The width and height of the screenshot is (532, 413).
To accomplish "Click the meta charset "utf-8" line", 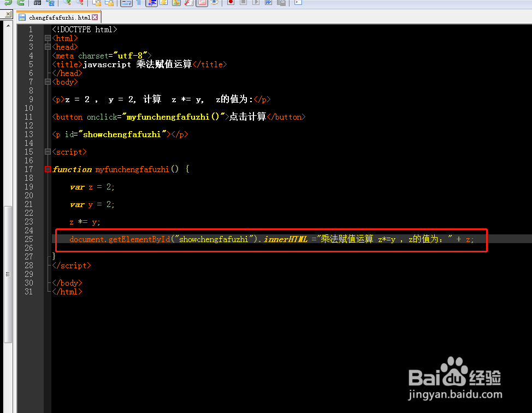I will point(102,56).
